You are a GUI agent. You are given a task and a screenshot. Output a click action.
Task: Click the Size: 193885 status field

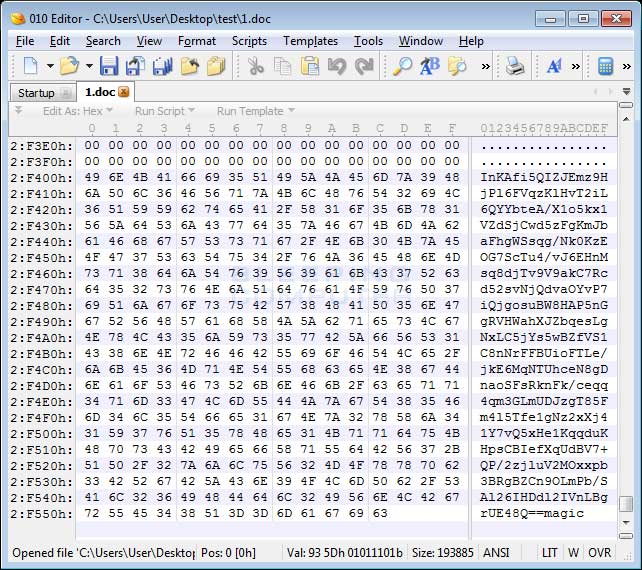click(442, 553)
